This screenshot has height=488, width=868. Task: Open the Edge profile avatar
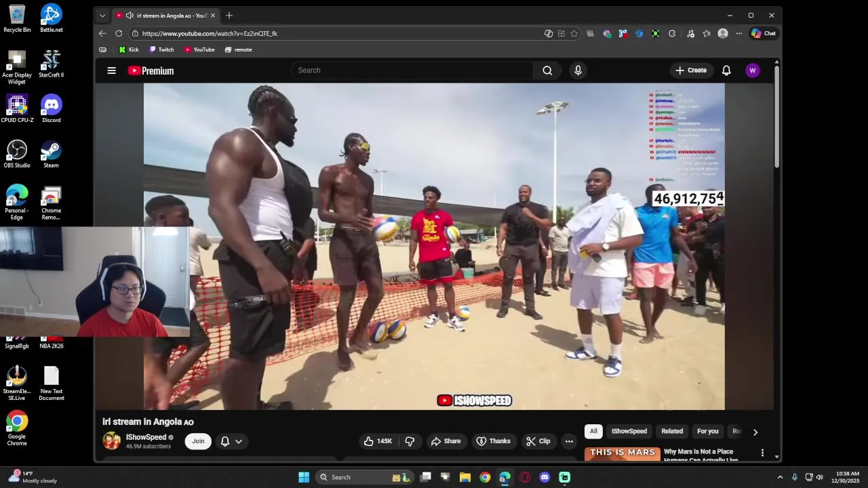[x=723, y=33]
